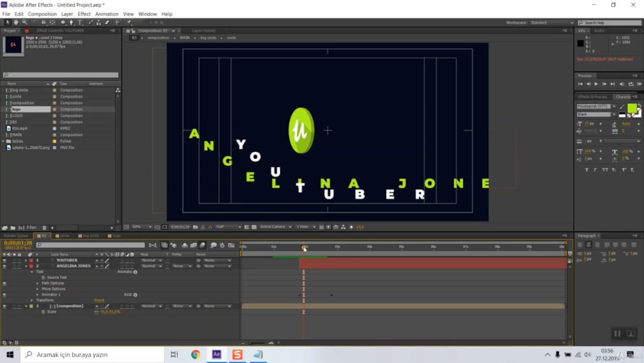Image resolution: width=644 pixels, height=363 pixels.
Task: Select the Eraser tool
Action: tap(107, 23)
